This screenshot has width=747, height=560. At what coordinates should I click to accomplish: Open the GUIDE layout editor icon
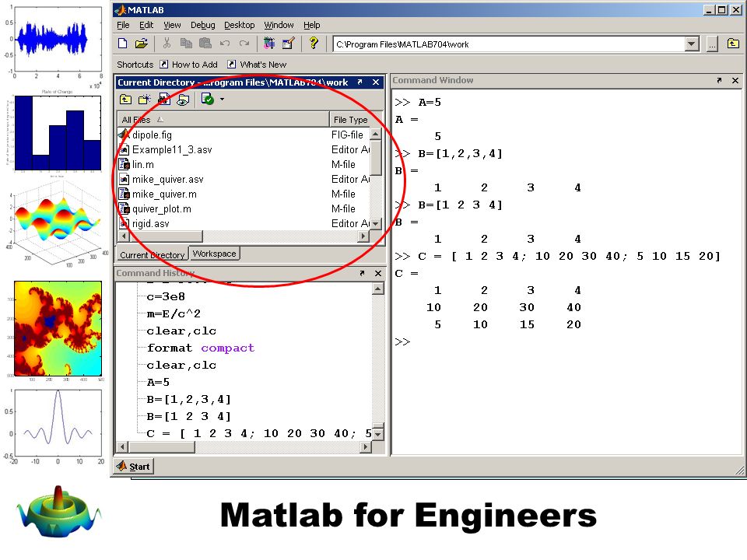[x=289, y=44]
